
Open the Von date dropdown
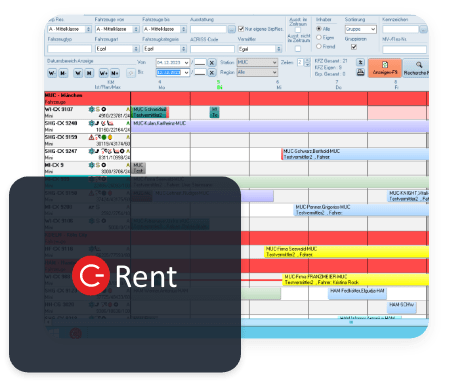tap(186, 63)
